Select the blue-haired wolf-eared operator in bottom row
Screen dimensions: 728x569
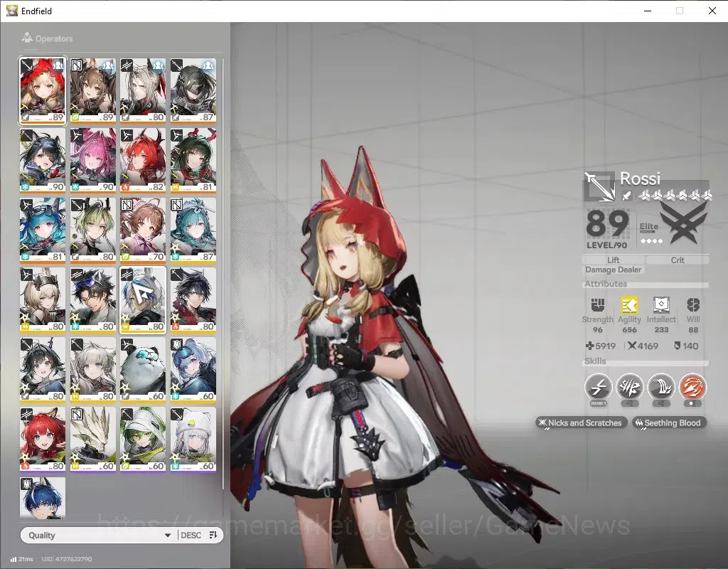pyautogui.click(x=43, y=497)
